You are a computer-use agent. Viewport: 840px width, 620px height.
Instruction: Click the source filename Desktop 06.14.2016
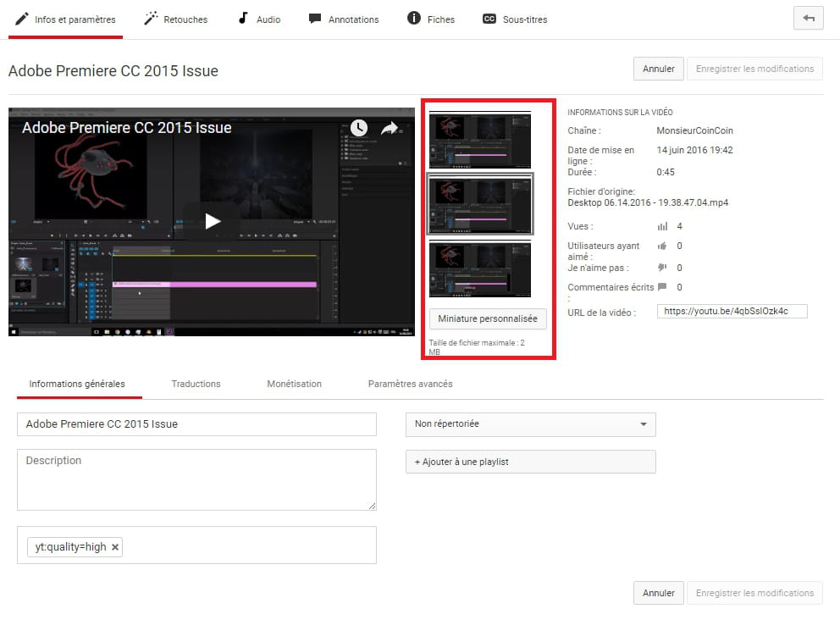coord(648,202)
